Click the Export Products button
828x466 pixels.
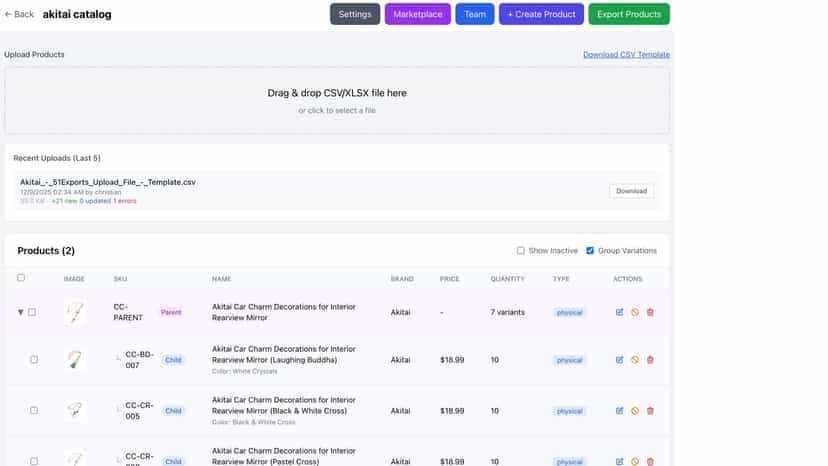[629, 14]
